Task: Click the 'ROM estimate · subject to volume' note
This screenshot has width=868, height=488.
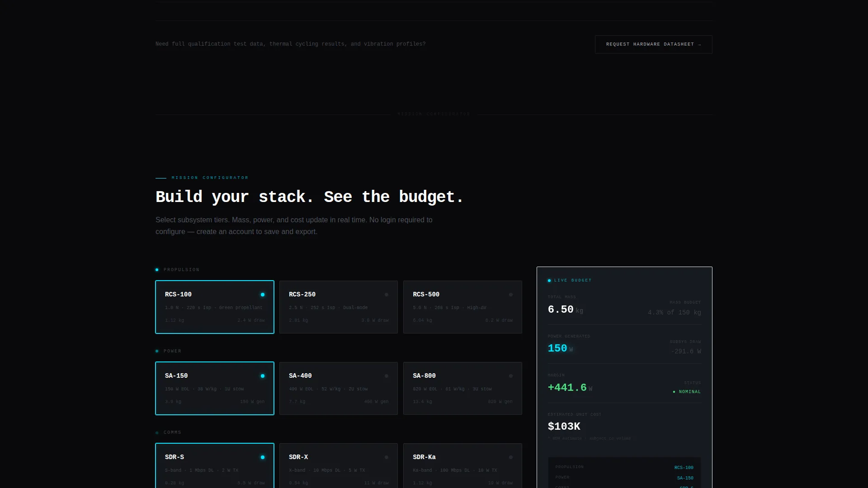Action: pos(589,439)
